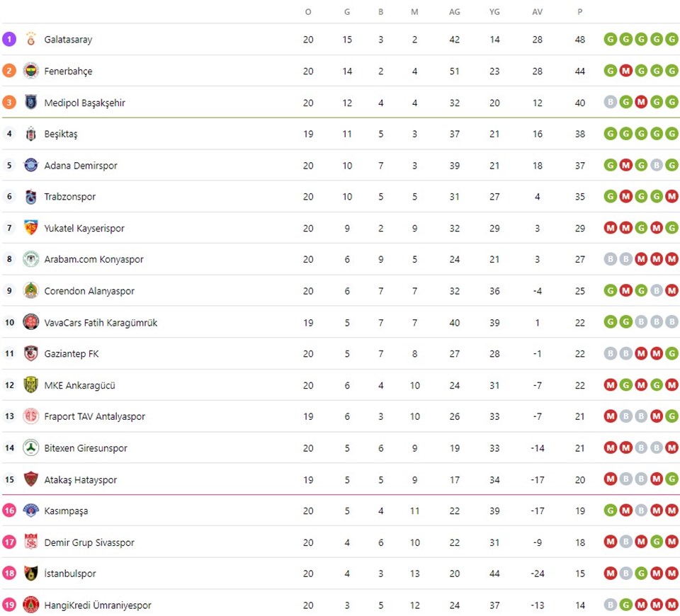Image resolution: width=680 pixels, height=616 pixels.
Task: Click the Fenerbahçe club logo
Action: click(30, 71)
